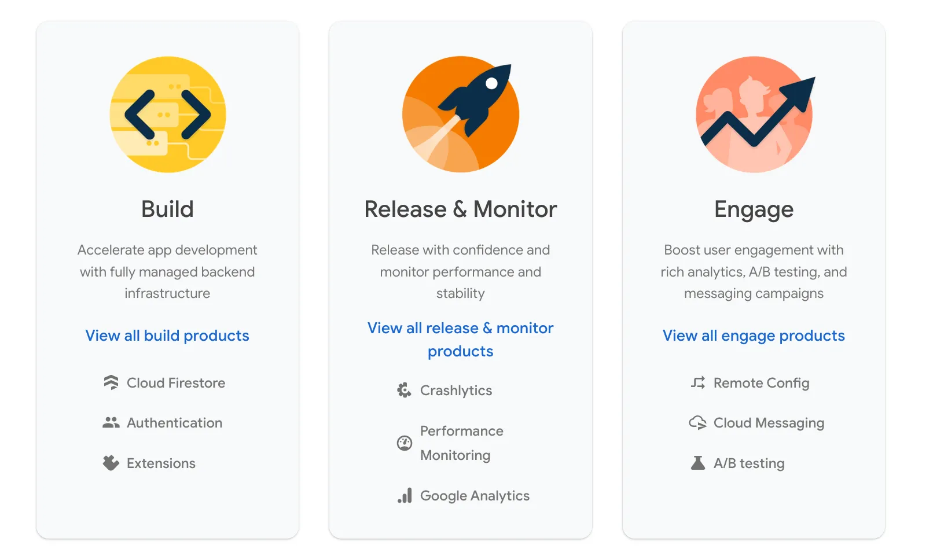933x560 pixels.
Task: Open View all release & monitor products link
Action: click(x=461, y=340)
